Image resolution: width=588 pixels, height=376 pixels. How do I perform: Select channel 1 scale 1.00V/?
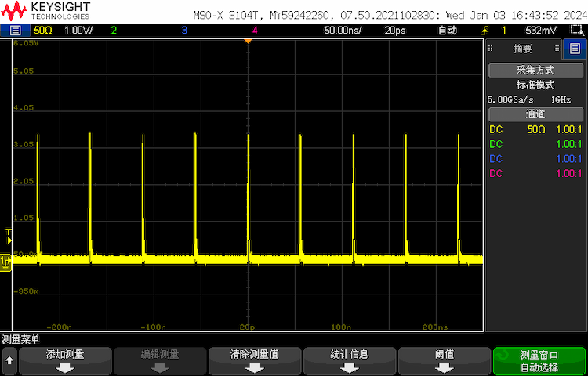(78, 31)
